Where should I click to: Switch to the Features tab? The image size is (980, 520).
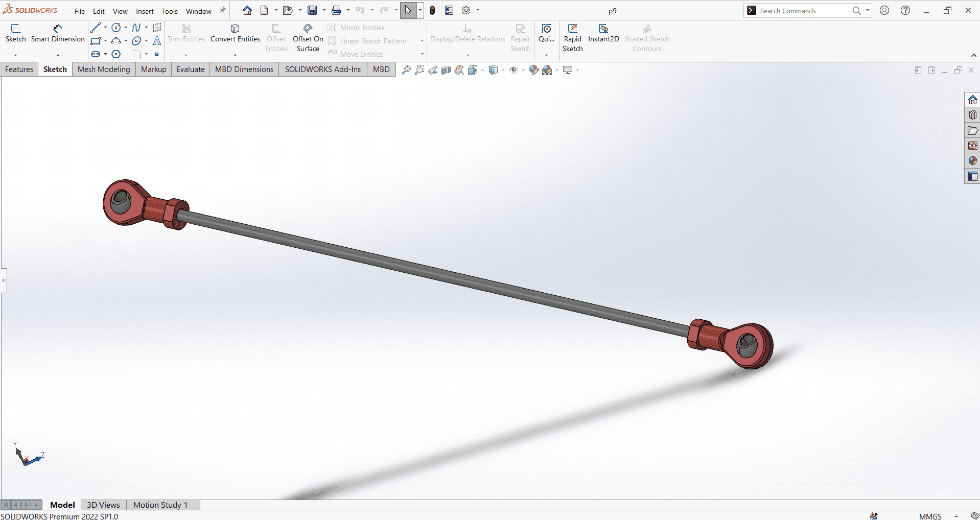click(x=19, y=69)
